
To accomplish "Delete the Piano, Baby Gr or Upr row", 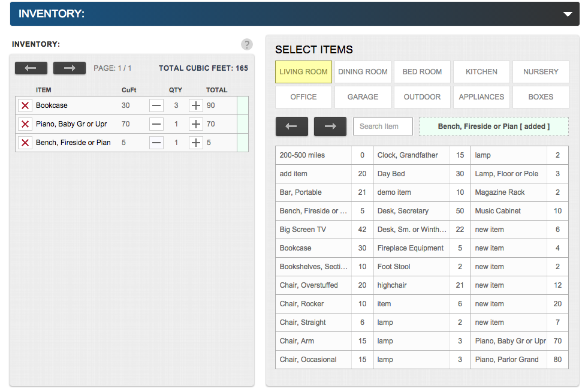I will click(x=25, y=124).
